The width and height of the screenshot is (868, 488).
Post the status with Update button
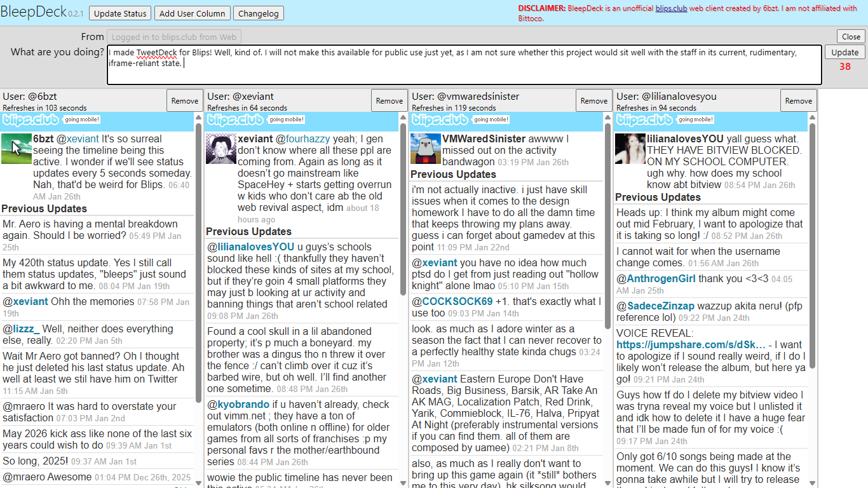coord(844,52)
